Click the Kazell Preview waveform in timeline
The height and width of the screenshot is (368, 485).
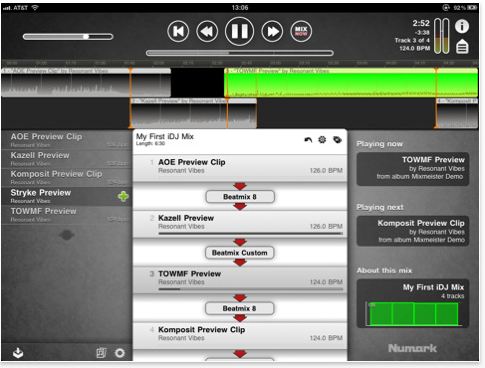click(x=193, y=113)
